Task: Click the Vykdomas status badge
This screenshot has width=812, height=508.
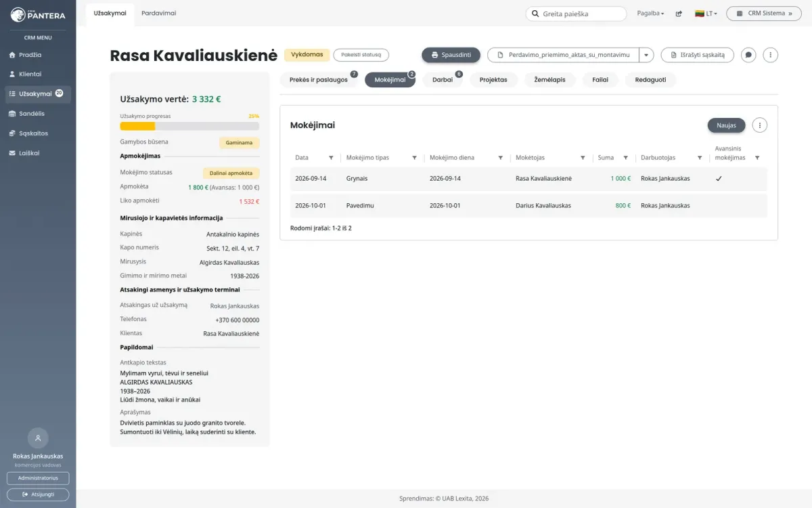Action: point(307,55)
